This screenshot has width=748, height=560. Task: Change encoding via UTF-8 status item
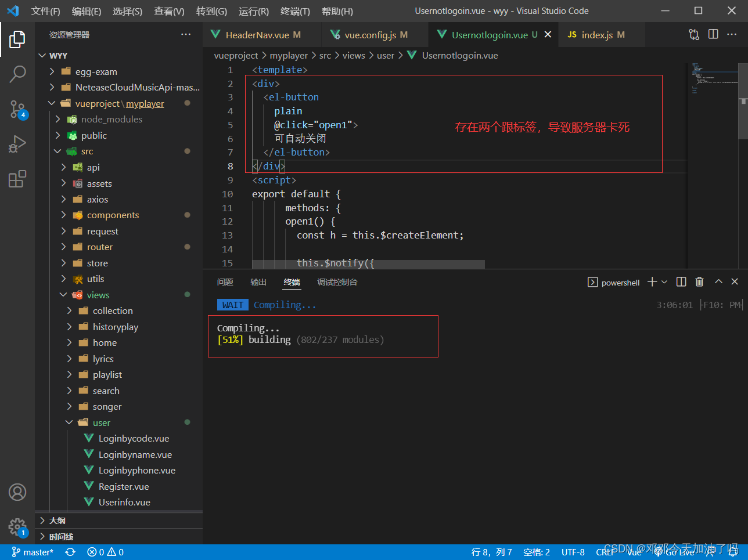[573, 552]
